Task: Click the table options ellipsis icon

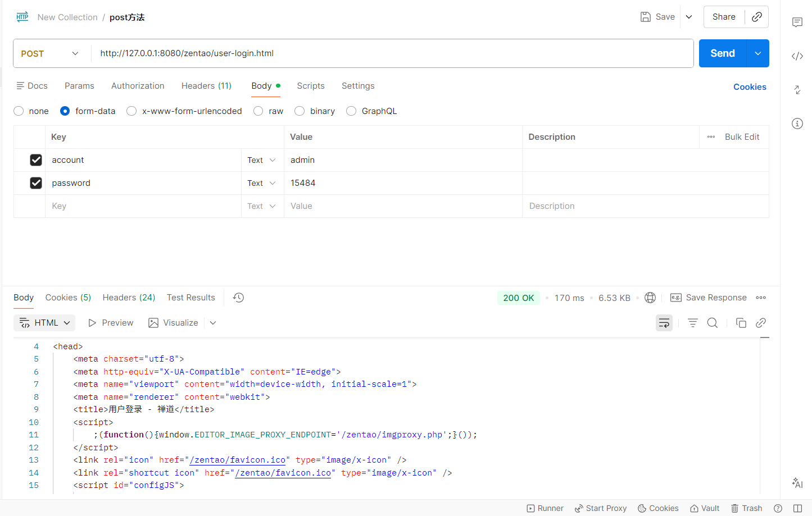Action: (711, 137)
